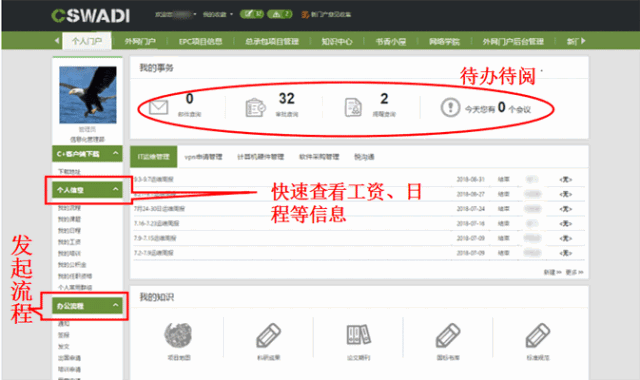
Task: Select the 悦沟通 tab
Action: pos(364,157)
